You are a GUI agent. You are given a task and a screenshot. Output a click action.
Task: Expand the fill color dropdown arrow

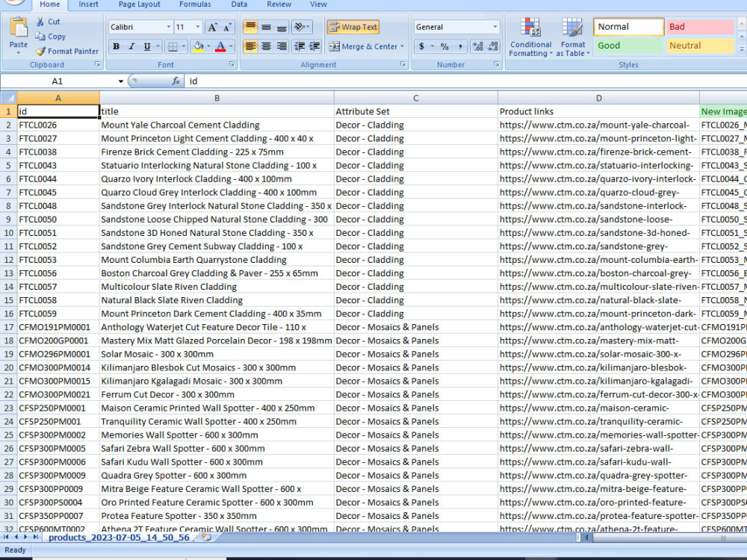coord(208,46)
